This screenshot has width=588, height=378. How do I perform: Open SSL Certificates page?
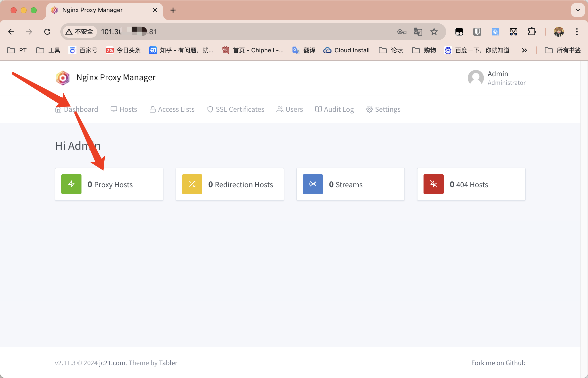click(x=236, y=109)
